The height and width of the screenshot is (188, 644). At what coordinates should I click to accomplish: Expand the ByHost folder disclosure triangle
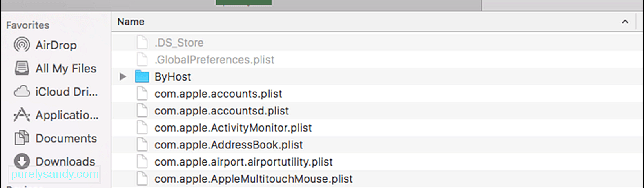(123, 76)
